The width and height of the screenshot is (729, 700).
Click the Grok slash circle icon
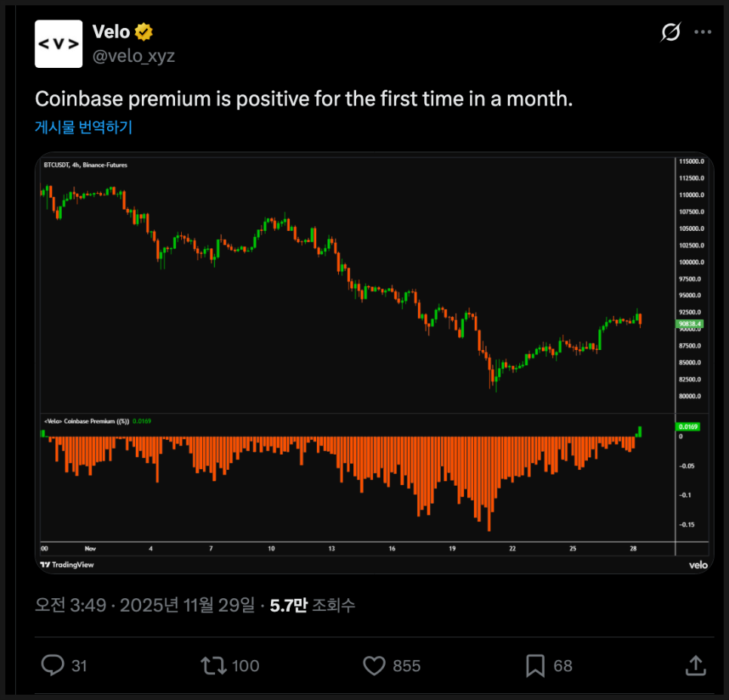tap(669, 32)
